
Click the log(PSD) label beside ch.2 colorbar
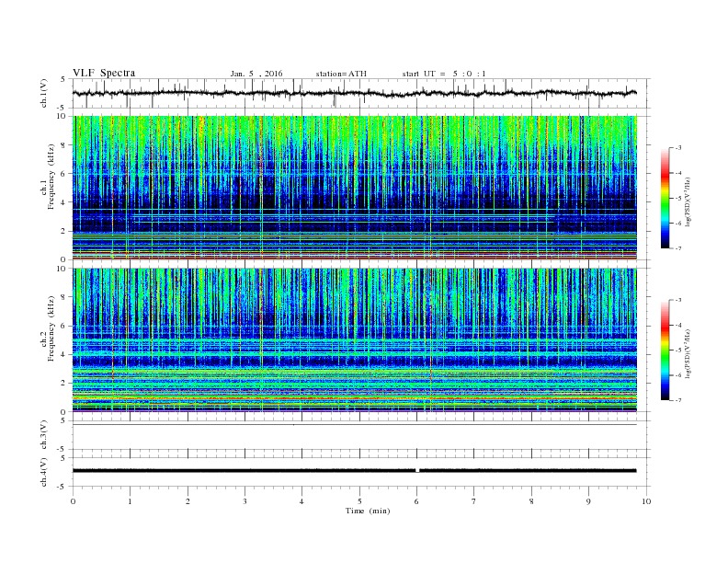pyautogui.click(x=688, y=353)
